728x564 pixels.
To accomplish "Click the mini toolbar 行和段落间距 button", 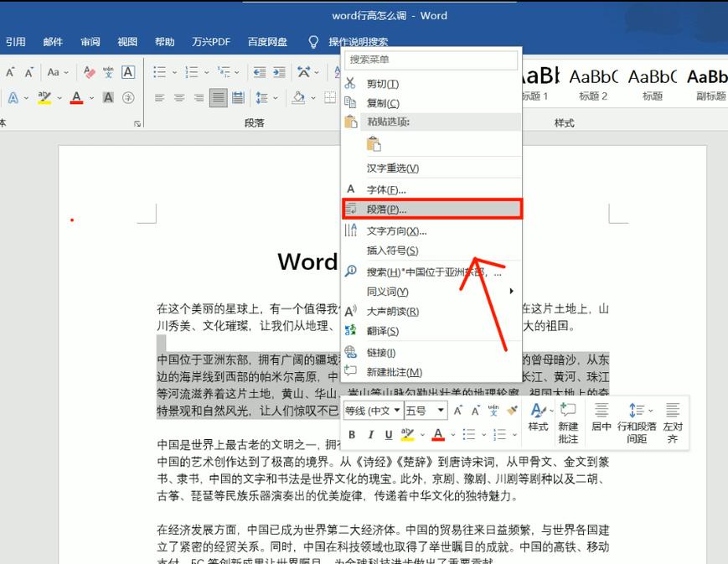I will (x=637, y=423).
